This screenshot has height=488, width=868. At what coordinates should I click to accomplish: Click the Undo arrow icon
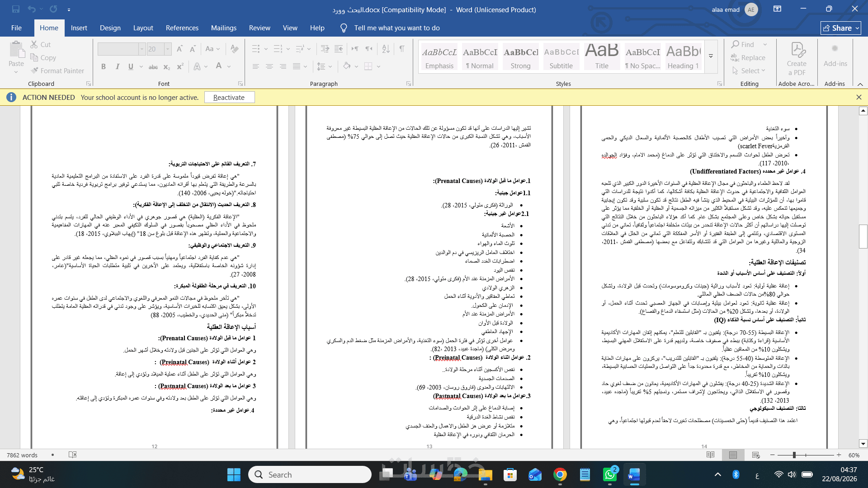(32, 9)
